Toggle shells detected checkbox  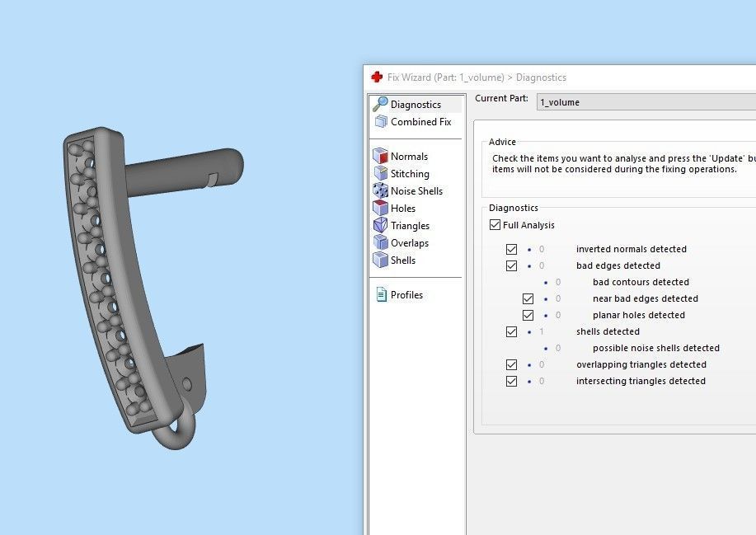(511, 331)
